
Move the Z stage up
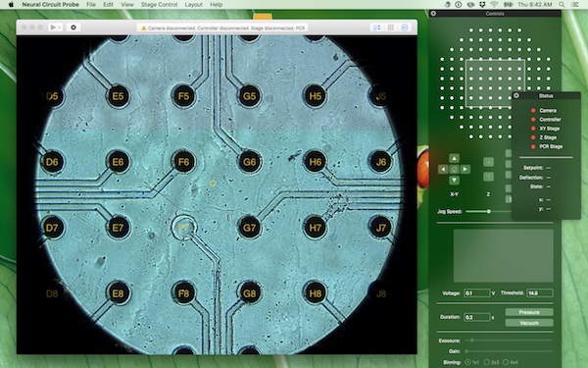point(488,162)
